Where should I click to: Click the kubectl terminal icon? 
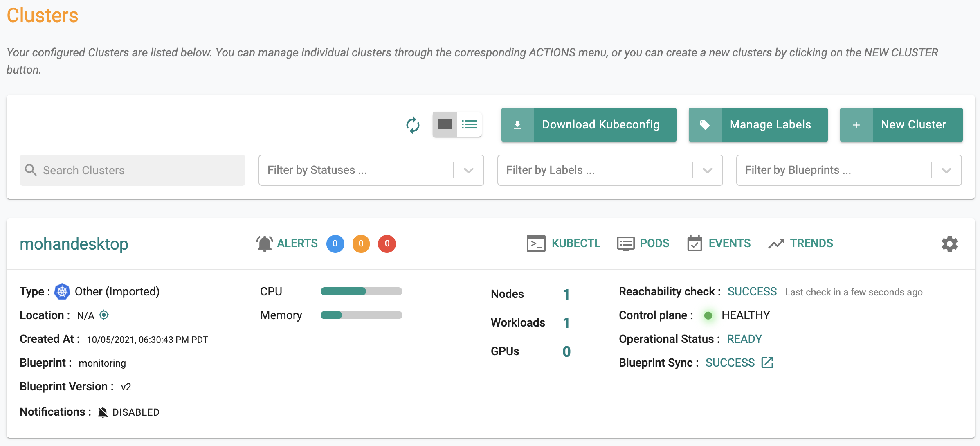coord(536,243)
